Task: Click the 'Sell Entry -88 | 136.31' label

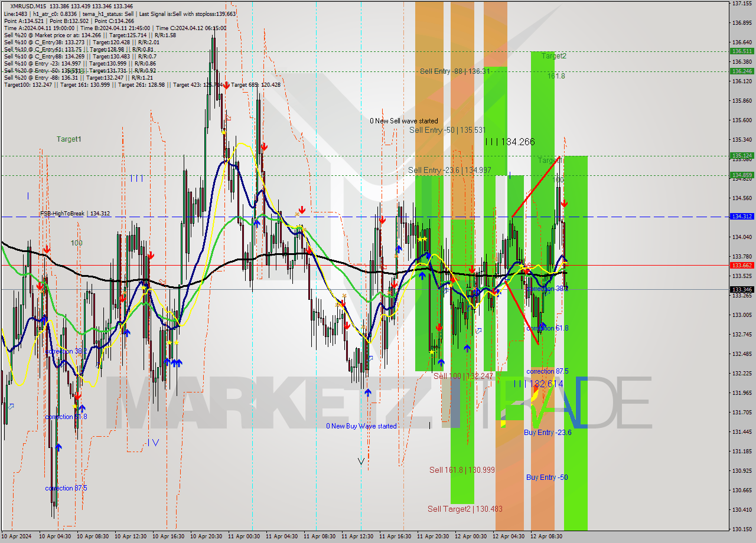Action: [455, 71]
